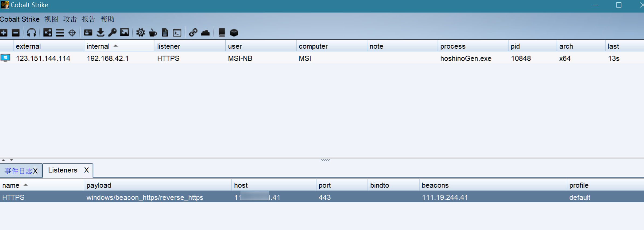Select the beacon computer icon for 123.151.144.114
The height and width of the screenshot is (230, 644).
pos(5,58)
